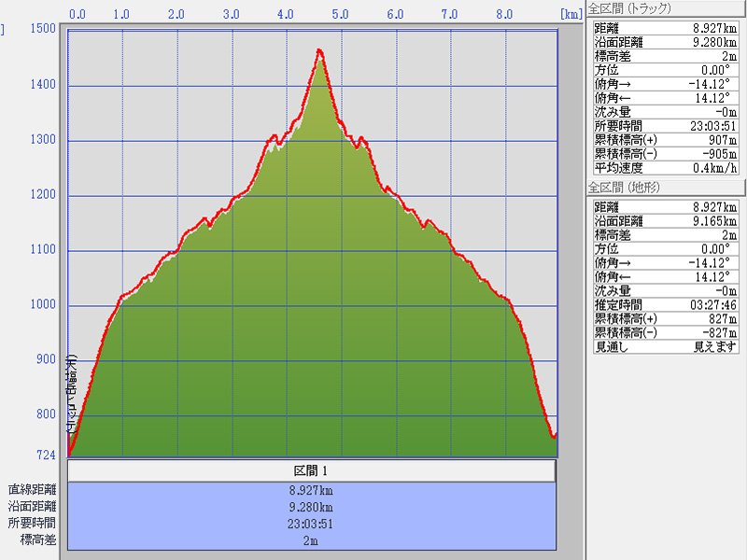Screen dimensions: 747x560
Task: Click 8.927km value in the blue section table
Action: (x=312, y=490)
